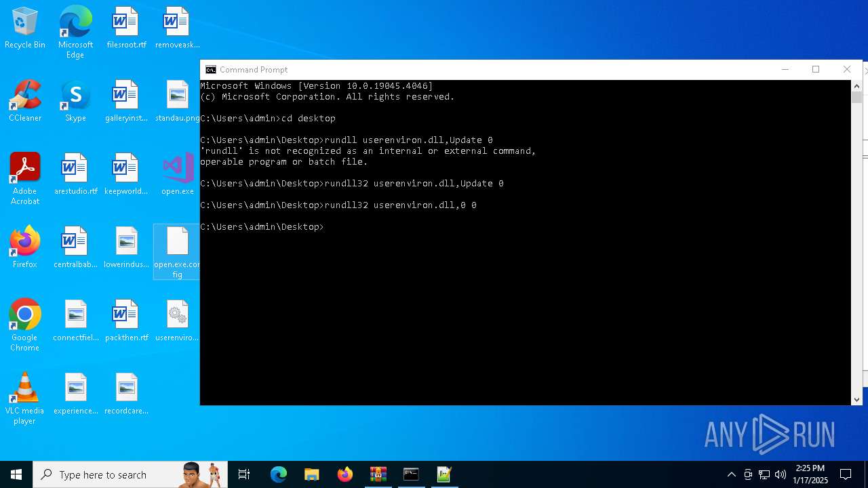Open the clock and date flyout
The image size is (868, 488).
click(x=810, y=474)
